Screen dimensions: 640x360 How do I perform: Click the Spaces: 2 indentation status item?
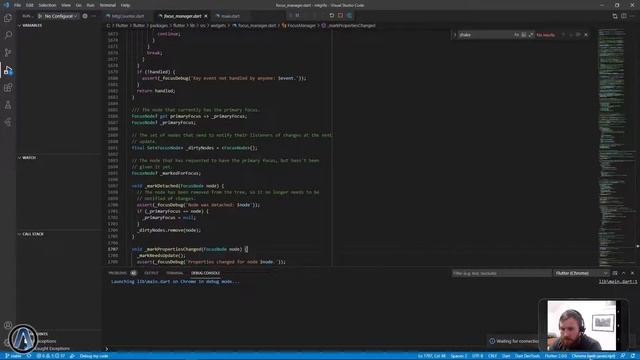click(x=459, y=356)
